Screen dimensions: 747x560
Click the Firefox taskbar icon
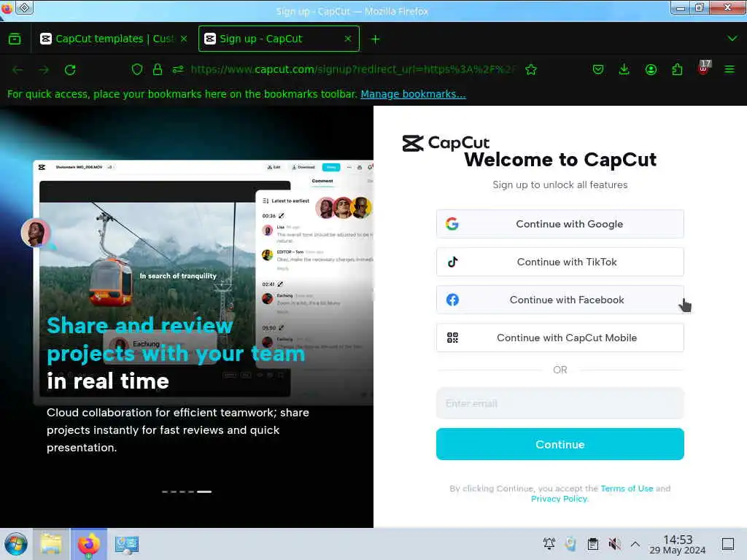[88, 544]
